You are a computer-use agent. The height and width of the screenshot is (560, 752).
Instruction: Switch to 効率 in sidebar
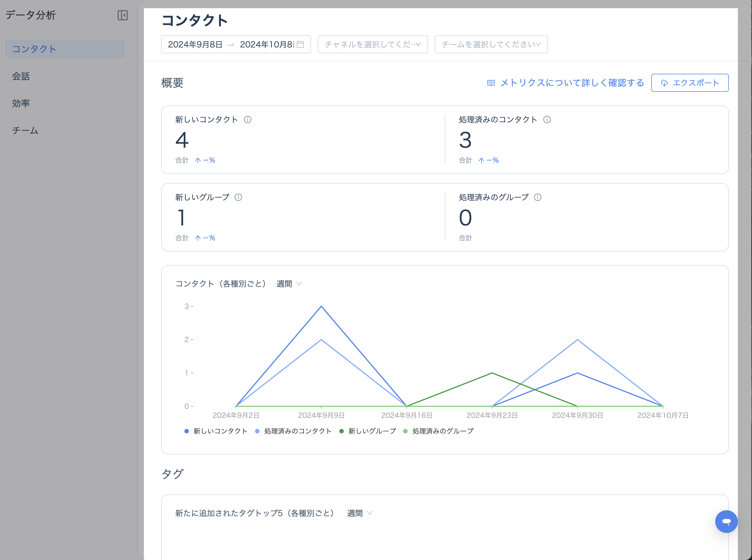pos(21,103)
